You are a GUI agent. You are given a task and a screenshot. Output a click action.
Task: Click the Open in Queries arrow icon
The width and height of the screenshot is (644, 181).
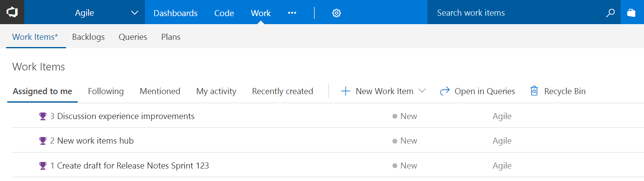[x=445, y=91]
